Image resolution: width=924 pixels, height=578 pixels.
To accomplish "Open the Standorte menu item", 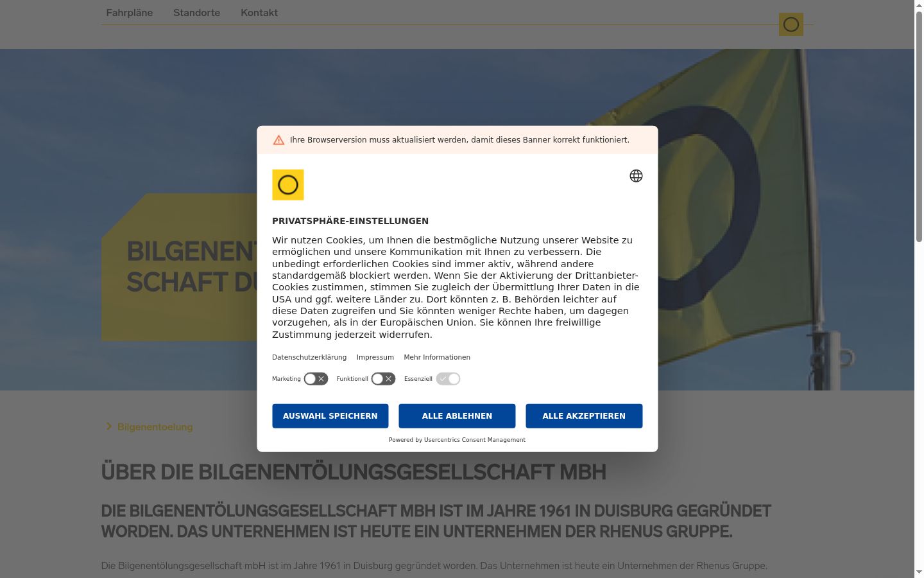I will point(196,13).
